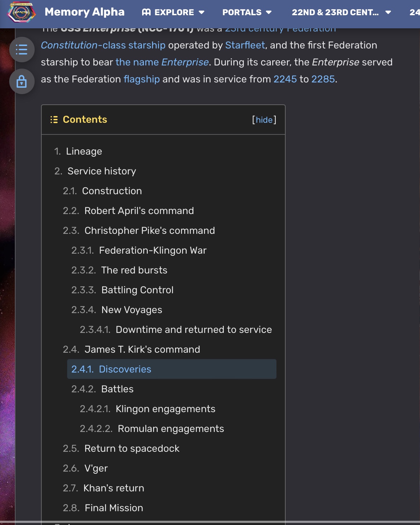This screenshot has width=420, height=525.
Task: Expand 22nd & 23rd Cent... dropdown arrow
Action: 388,12
